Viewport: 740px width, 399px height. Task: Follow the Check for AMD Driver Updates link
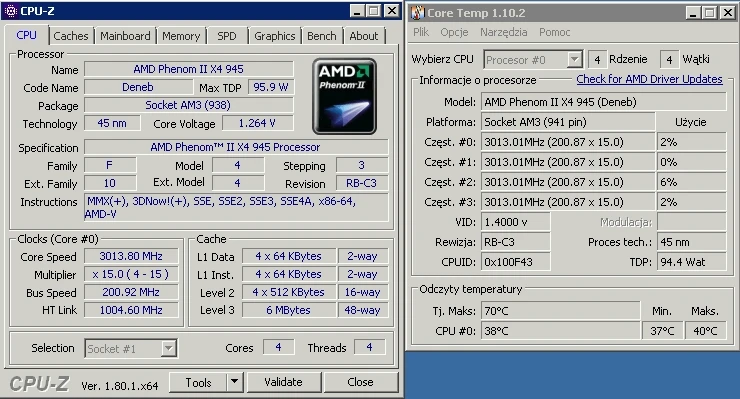pyautogui.click(x=649, y=79)
